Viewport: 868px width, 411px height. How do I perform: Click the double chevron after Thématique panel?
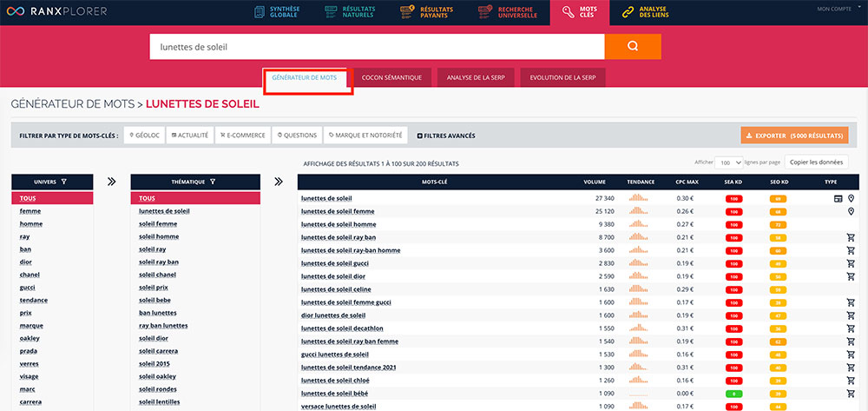tap(279, 181)
